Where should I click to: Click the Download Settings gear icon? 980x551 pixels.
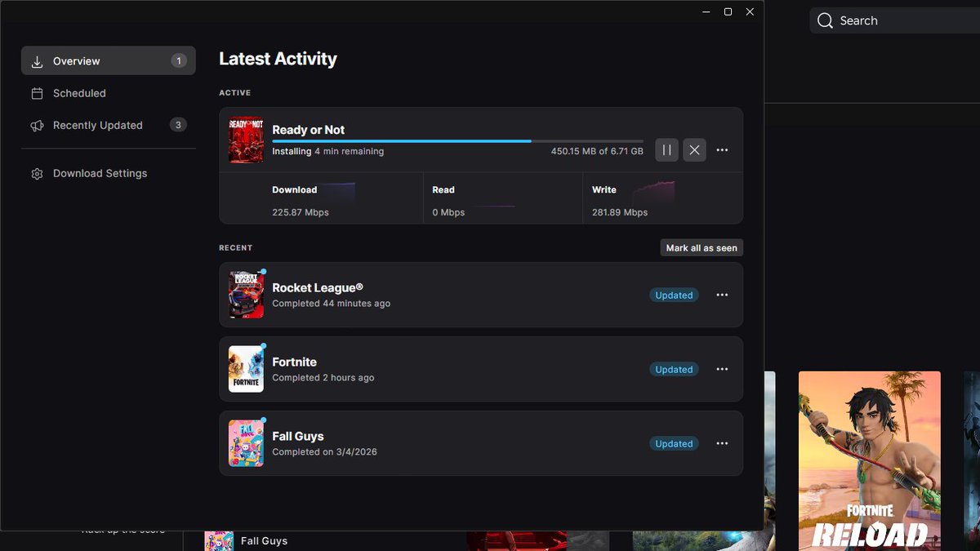[x=37, y=174]
